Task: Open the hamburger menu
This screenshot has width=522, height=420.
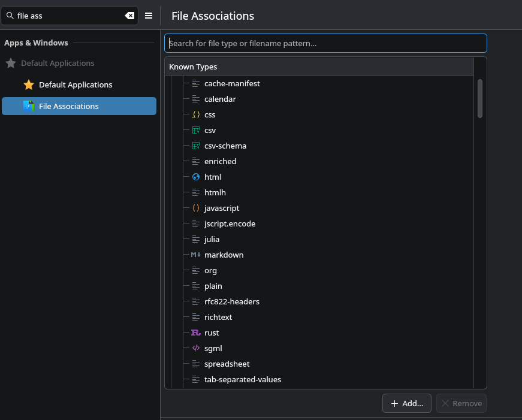Action: click(149, 16)
